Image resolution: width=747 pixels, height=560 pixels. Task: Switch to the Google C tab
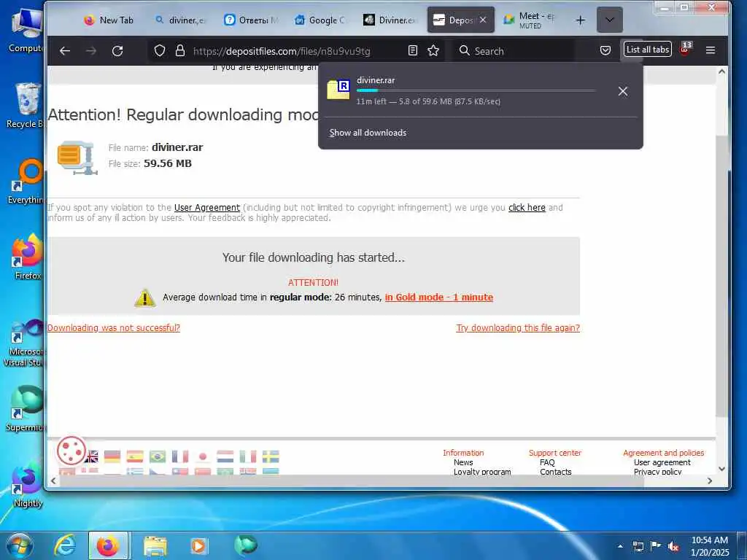point(321,20)
